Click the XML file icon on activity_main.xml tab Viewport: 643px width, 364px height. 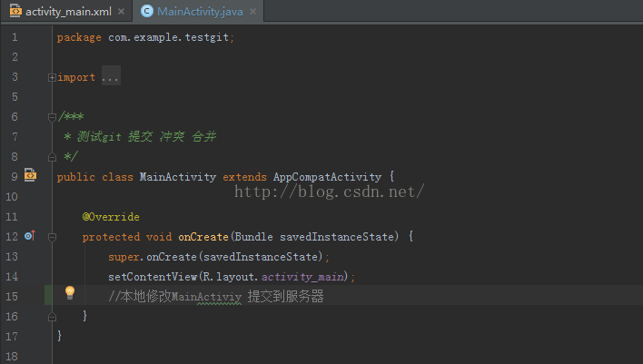[15, 11]
